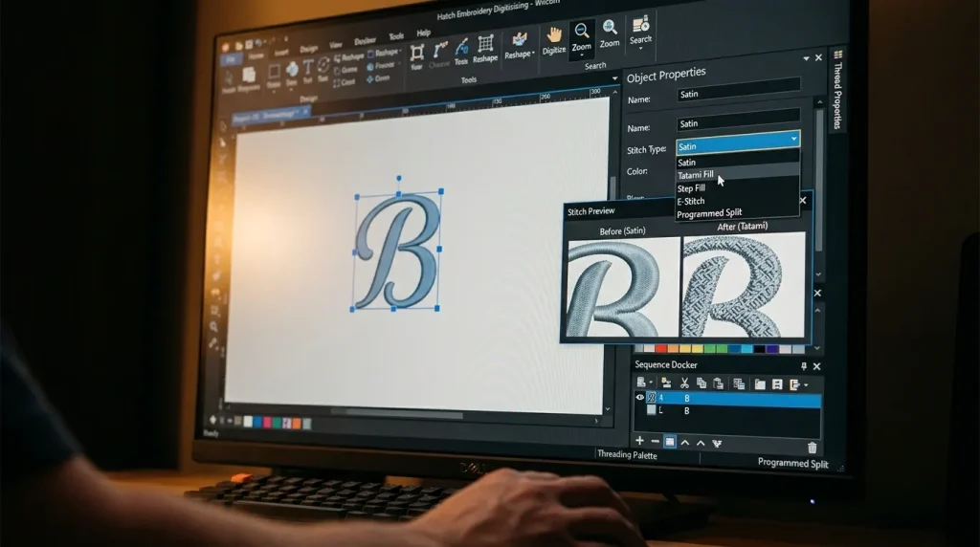
Task: Click the highlighted list view icon in Sequence Docker footer
Action: 669,442
